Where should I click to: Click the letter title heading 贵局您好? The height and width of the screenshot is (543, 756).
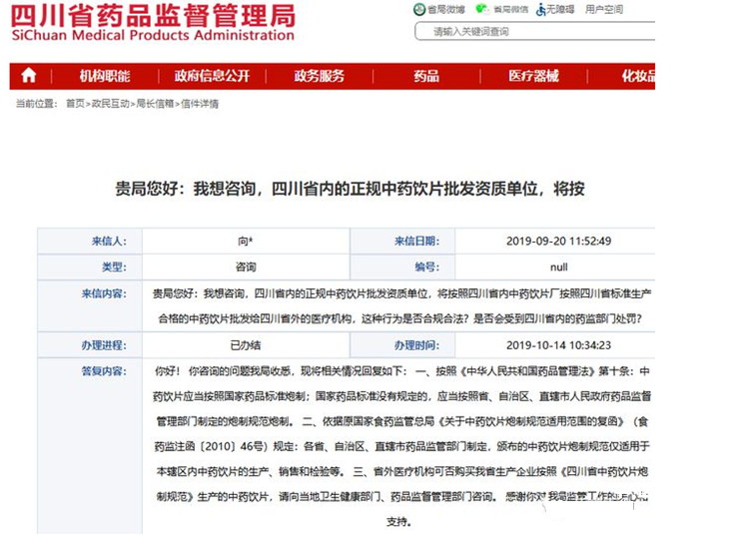coord(350,189)
